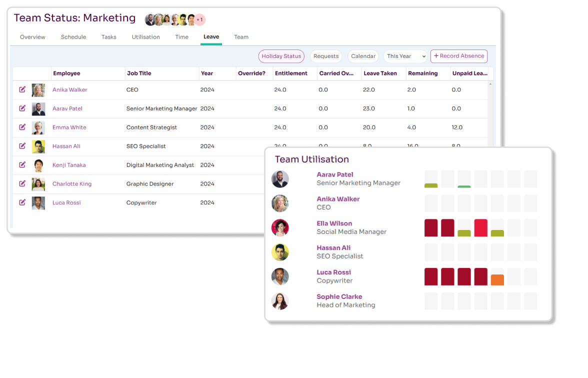Select a red utilisation block for Luca Rossi
588x378 pixels.
point(431,276)
